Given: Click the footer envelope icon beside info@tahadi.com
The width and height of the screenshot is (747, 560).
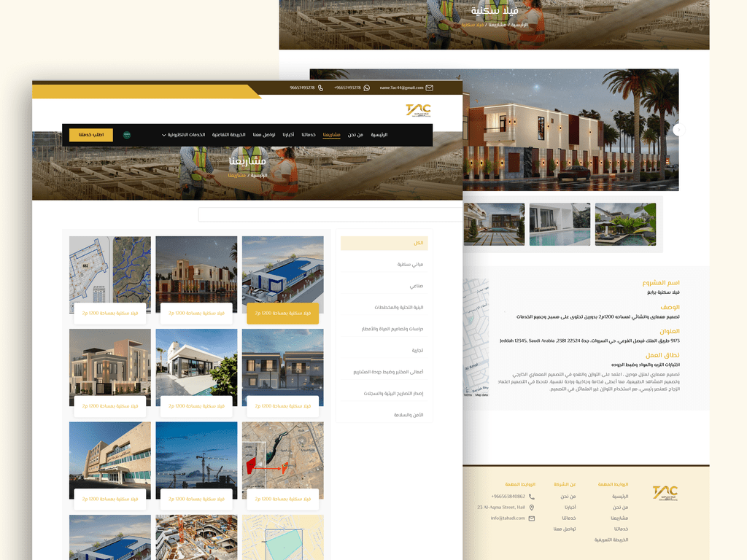Looking at the screenshot, I should (x=532, y=518).
